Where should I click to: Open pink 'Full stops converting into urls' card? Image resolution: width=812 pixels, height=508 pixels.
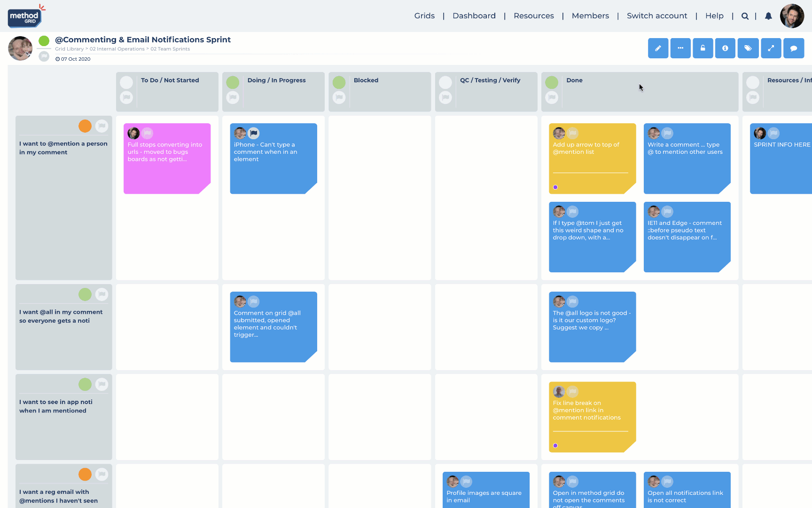point(167,159)
